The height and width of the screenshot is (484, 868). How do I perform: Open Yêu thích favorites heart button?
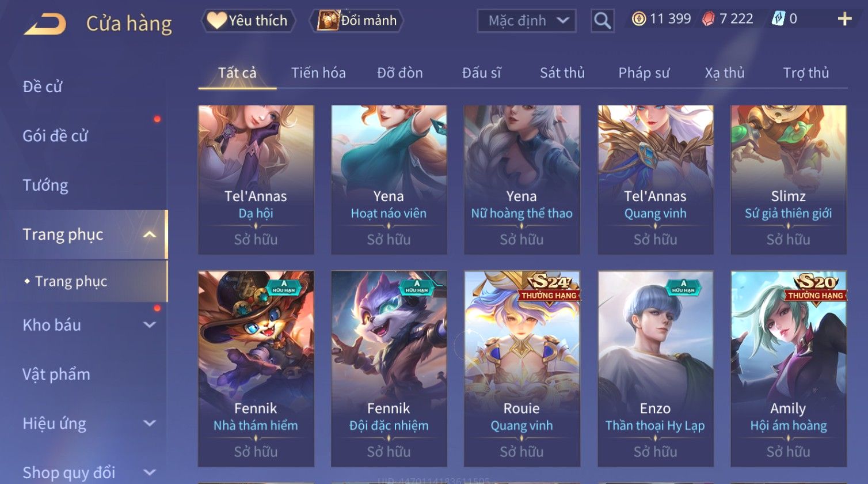coord(248,21)
